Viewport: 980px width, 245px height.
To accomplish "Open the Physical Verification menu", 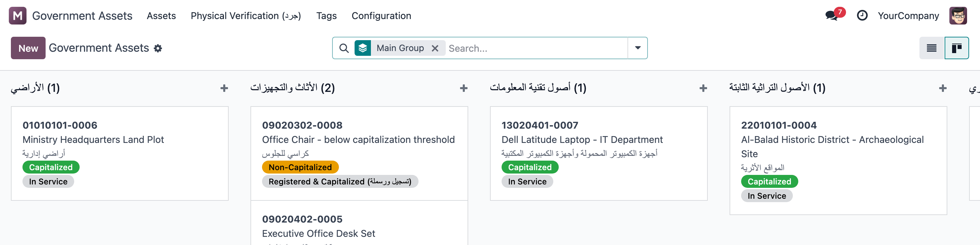I will [246, 16].
